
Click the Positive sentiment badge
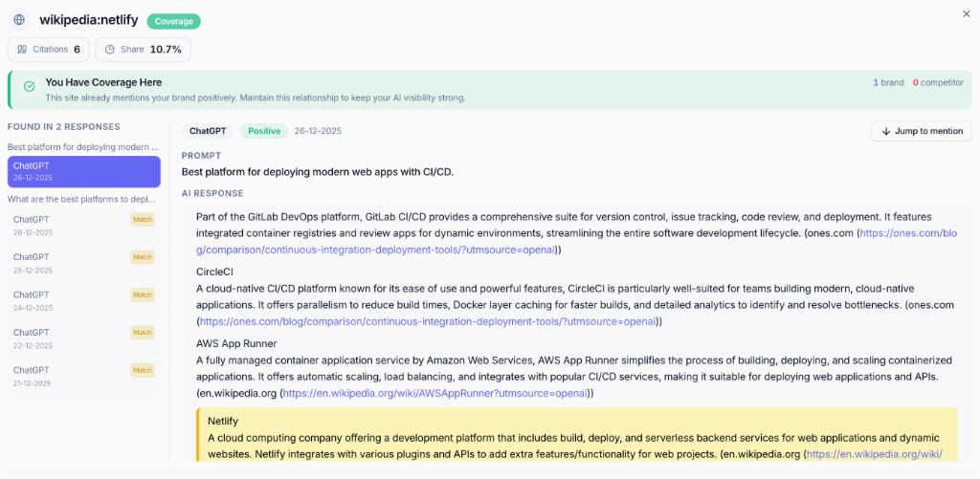click(264, 131)
